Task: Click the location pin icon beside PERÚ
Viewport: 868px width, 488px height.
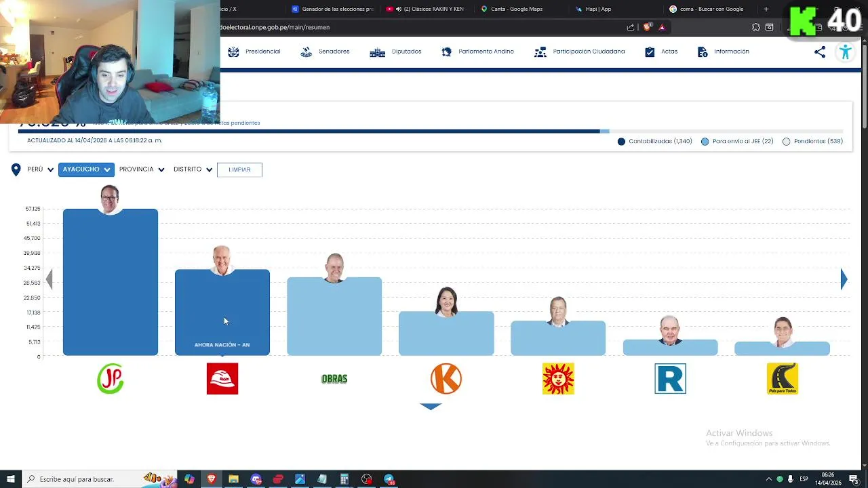Action: pos(16,169)
